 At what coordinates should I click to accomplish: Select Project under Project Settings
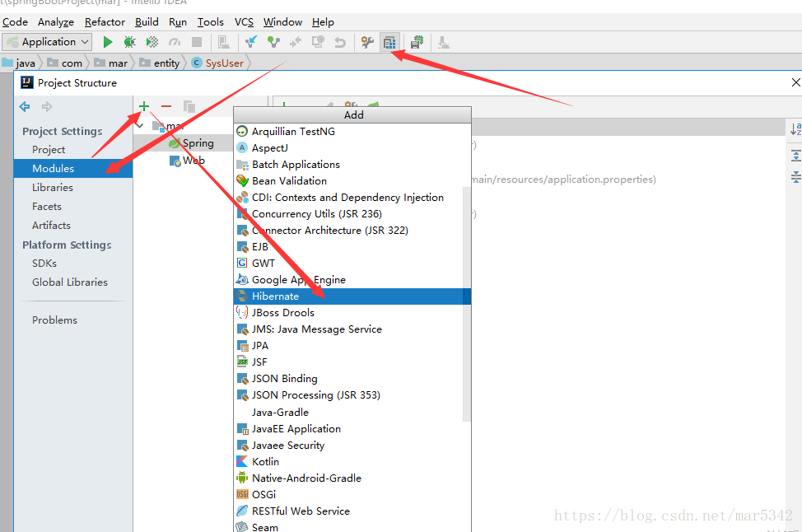(x=49, y=150)
